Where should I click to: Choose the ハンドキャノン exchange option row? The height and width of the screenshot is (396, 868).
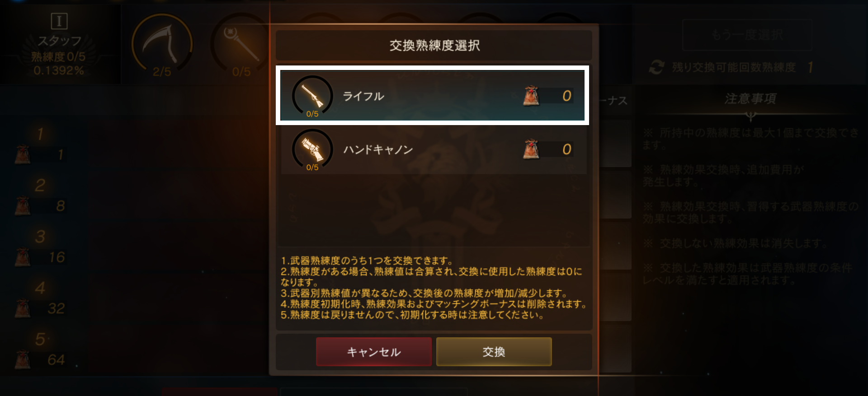coord(434,149)
